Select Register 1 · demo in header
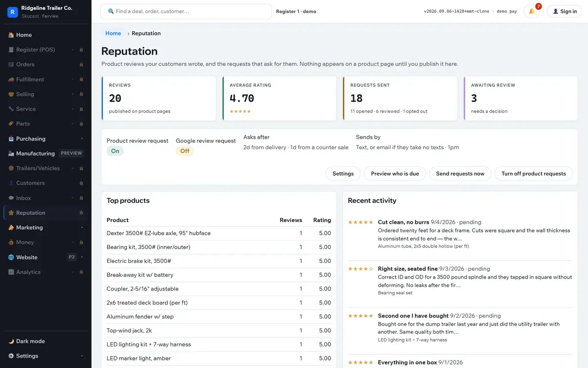The width and height of the screenshot is (588, 368). tap(296, 11)
